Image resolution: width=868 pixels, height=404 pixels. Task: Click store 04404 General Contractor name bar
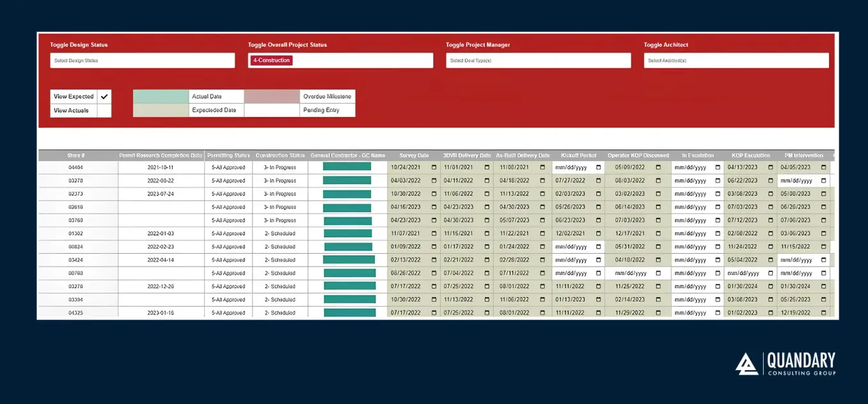coord(347,167)
